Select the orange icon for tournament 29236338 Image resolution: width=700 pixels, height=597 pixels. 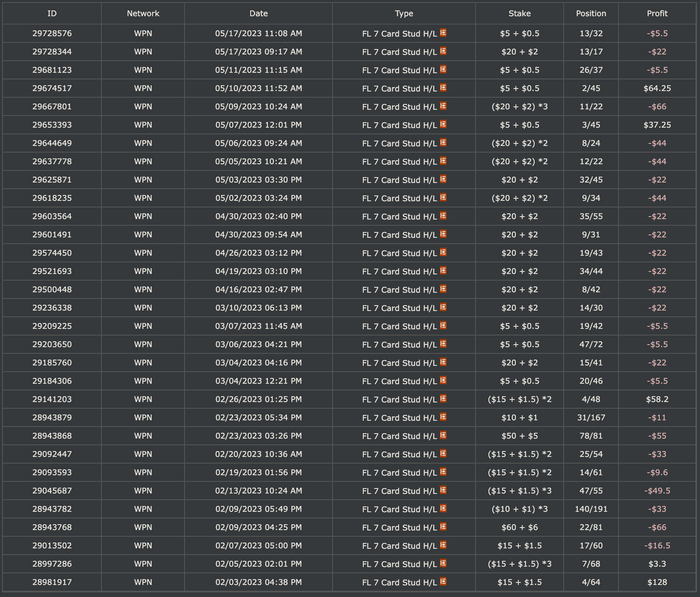pyautogui.click(x=443, y=307)
